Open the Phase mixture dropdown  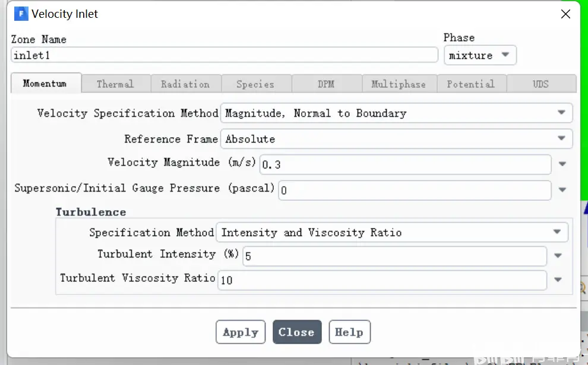[480, 55]
